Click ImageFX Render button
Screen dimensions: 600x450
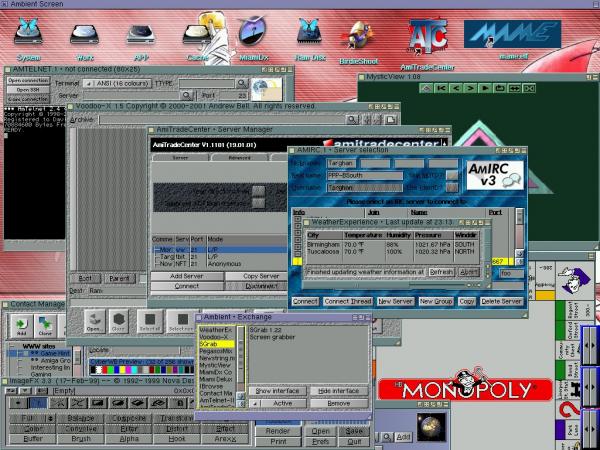tap(278, 431)
